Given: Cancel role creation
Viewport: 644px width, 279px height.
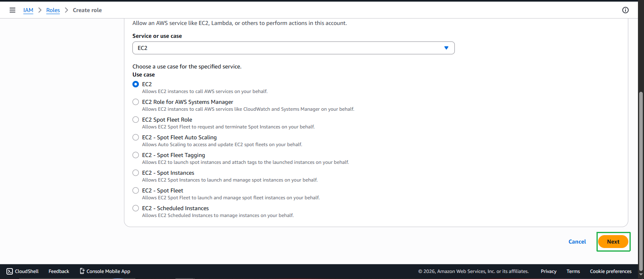Looking at the screenshot, I should coord(577,242).
